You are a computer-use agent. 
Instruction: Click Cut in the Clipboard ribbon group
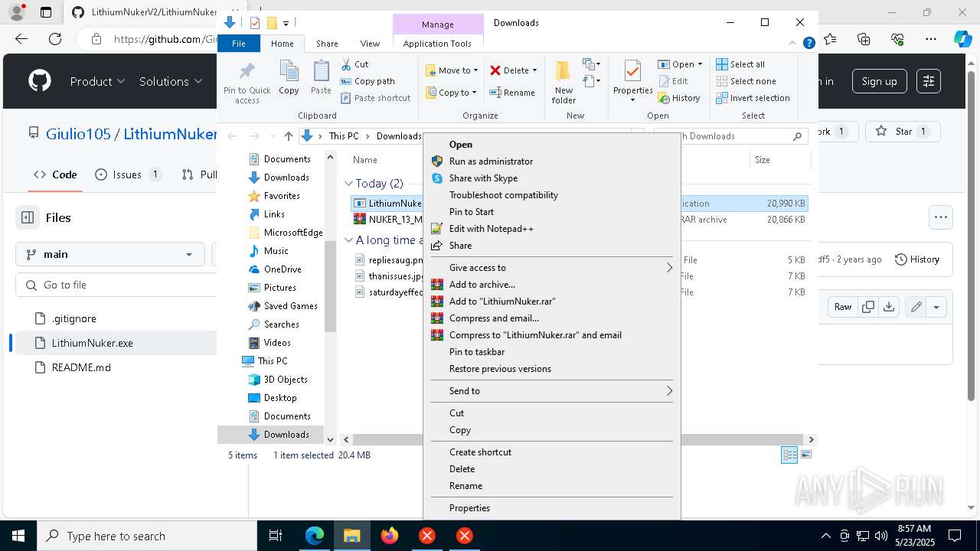[x=354, y=64]
